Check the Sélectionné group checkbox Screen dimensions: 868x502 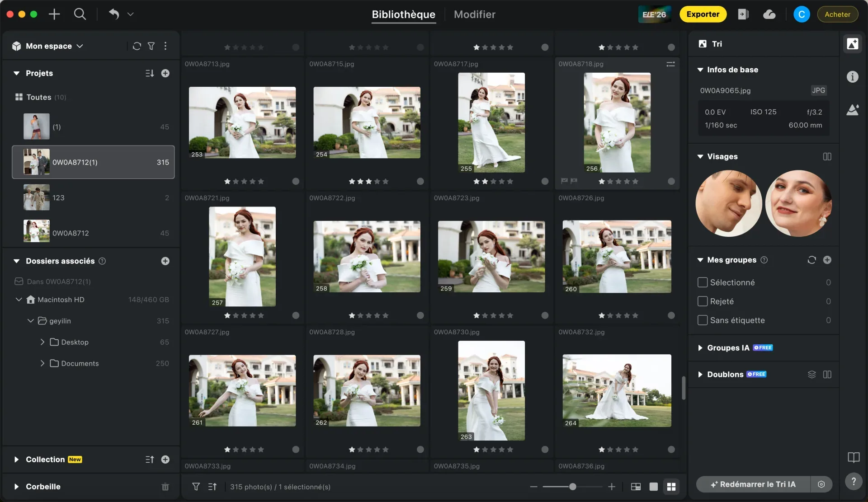[x=702, y=282]
